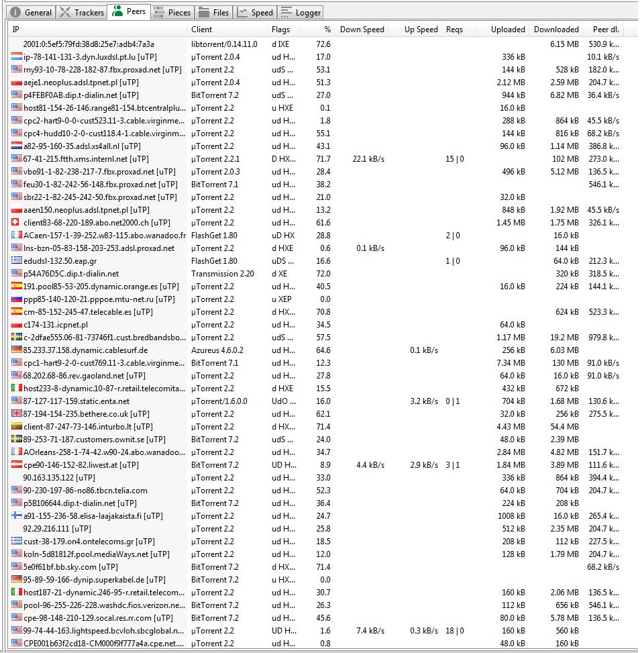
Task: Click the German flag beside 85.233.37.158.dynamic.cablesurf.de
Action: click(x=17, y=350)
